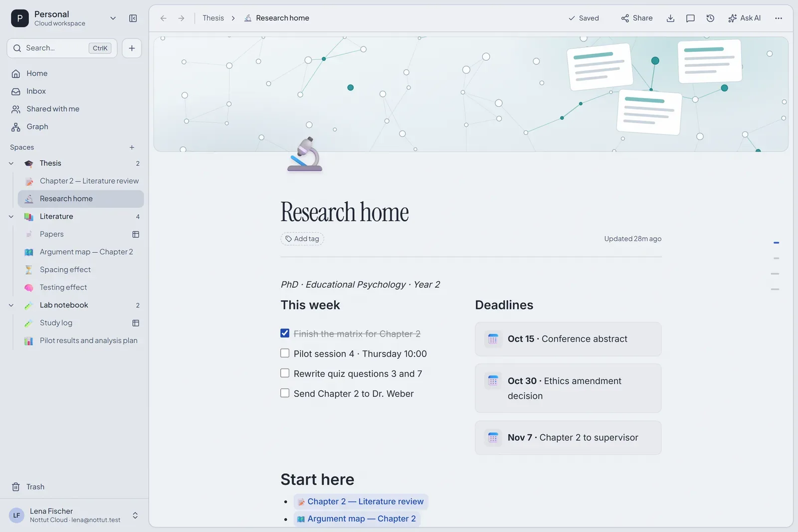Click the calendar icon on Oct 30 card
This screenshot has height=532, width=798.
click(x=493, y=381)
